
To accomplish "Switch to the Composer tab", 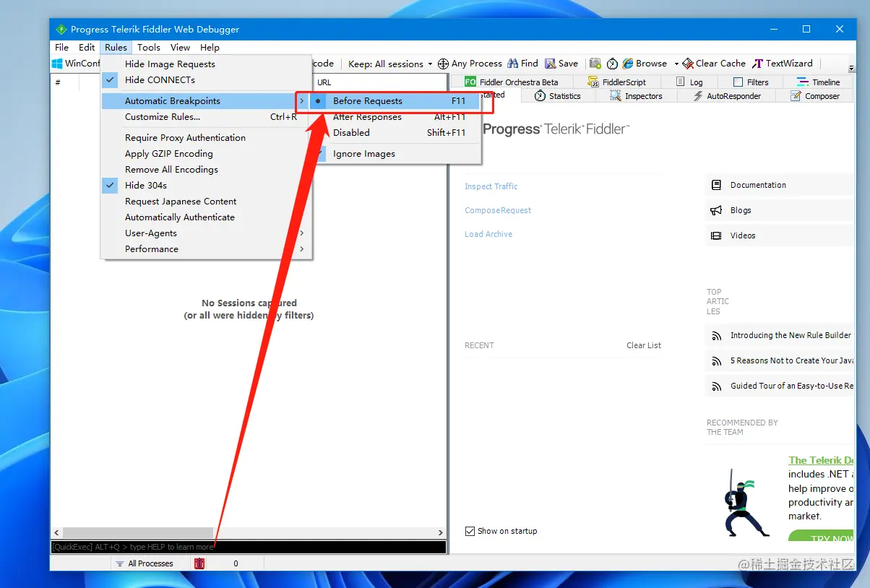I will click(x=814, y=96).
